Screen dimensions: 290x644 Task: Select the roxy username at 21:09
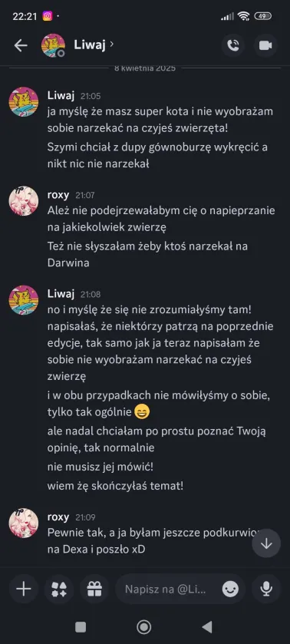58,517
